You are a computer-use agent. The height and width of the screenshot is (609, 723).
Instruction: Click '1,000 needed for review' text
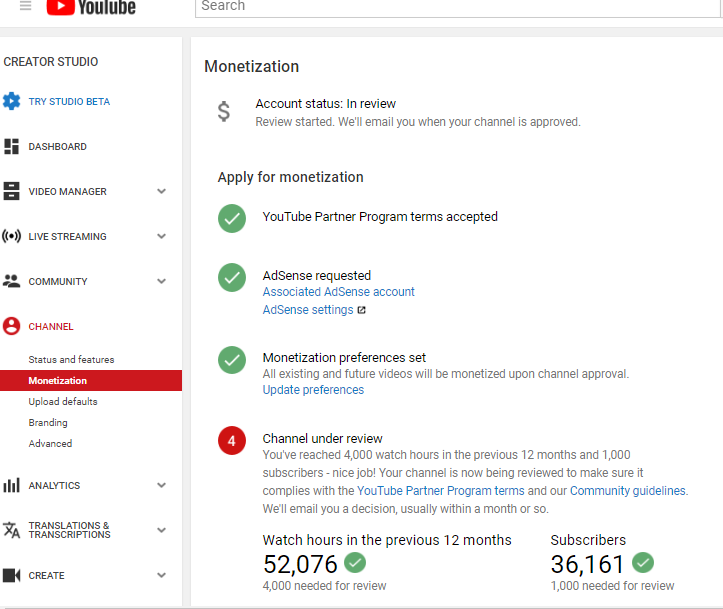[x=612, y=586]
